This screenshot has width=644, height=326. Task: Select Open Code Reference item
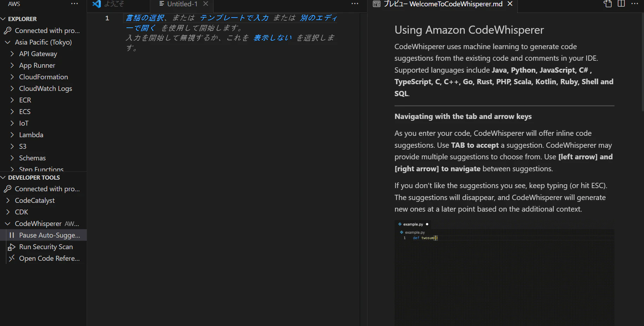coord(43,259)
